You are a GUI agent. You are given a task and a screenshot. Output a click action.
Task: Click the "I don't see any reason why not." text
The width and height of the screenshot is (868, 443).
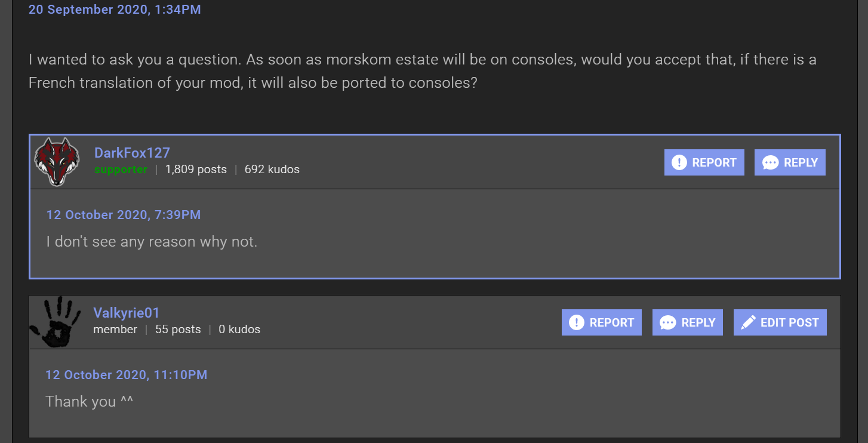(152, 242)
